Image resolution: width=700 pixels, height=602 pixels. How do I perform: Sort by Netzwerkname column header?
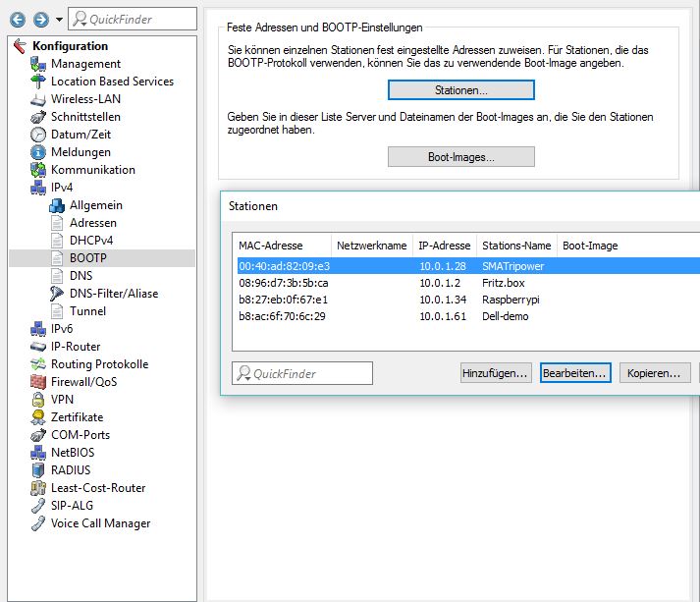point(371,246)
